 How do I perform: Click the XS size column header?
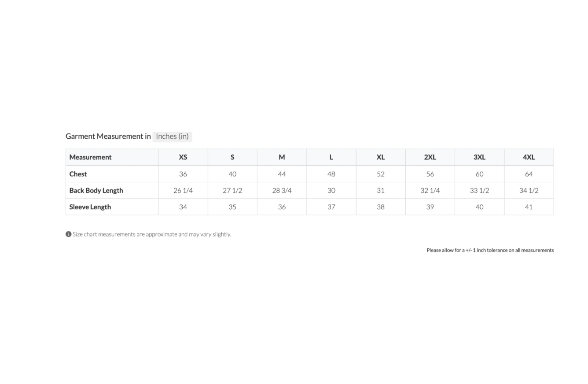[183, 157]
